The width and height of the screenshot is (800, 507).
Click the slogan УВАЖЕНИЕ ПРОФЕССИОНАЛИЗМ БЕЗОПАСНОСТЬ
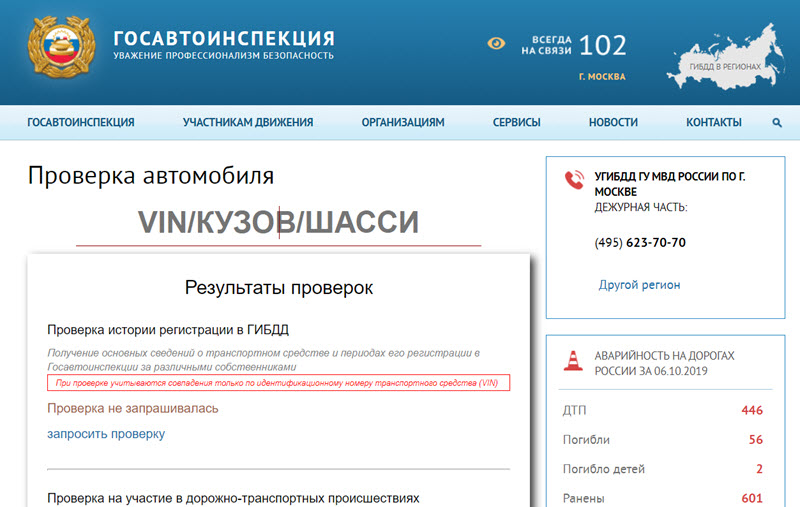click(x=223, y=56)
